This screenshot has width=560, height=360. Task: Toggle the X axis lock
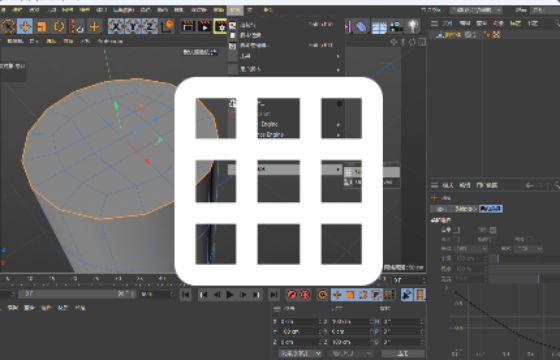tap(116, 26)
